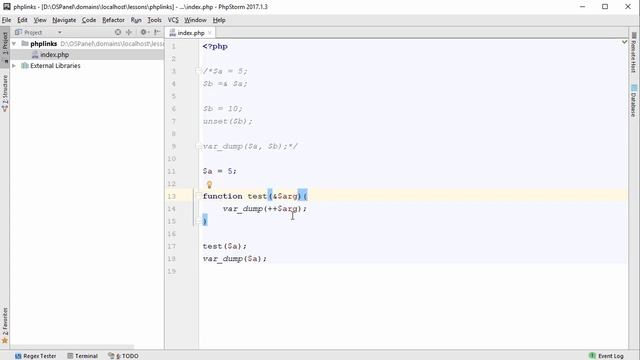Open the Code menu
This screenshot has width=640, height=360.
point(89,20)
